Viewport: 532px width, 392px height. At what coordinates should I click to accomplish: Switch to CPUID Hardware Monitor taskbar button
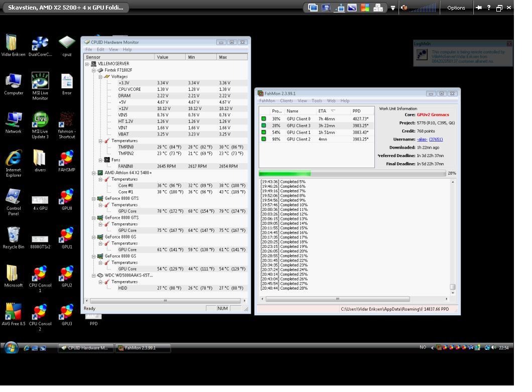point(85,348)
